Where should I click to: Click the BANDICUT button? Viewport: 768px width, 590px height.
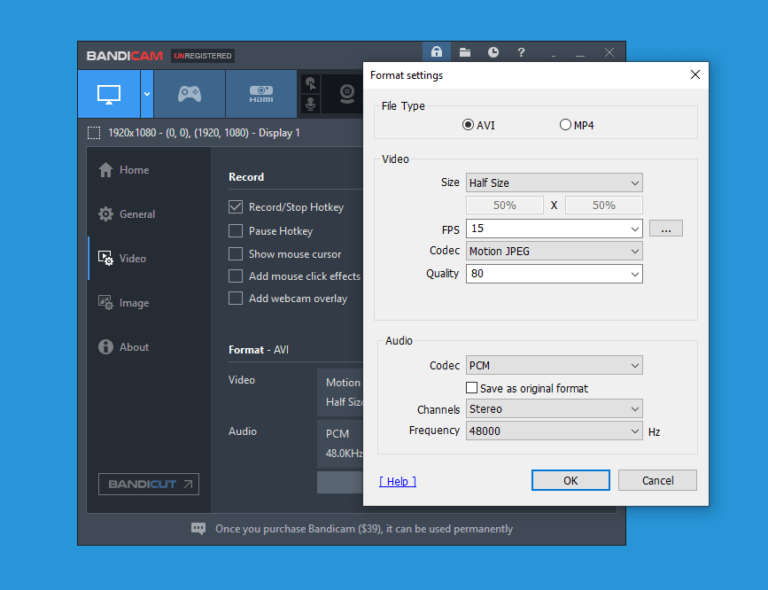coord(148,484)
